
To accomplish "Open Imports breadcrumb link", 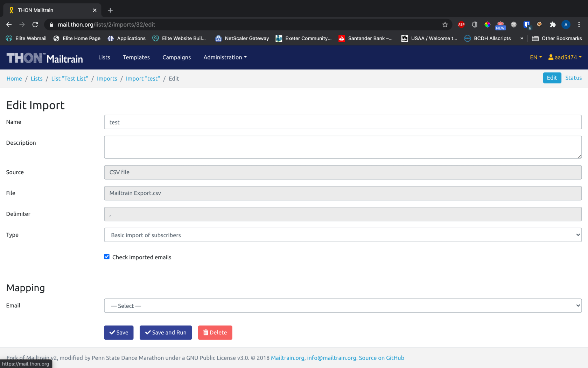I will [x=107, y=79].
